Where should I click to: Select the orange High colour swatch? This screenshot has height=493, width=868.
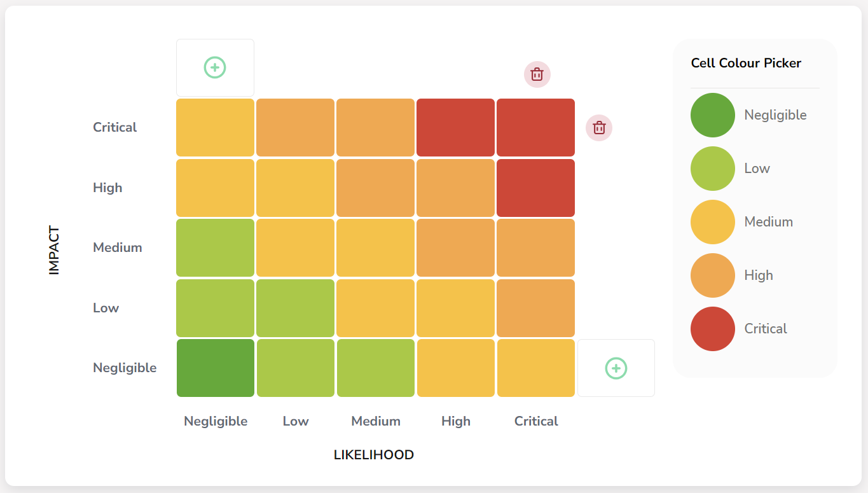[712, 275]
